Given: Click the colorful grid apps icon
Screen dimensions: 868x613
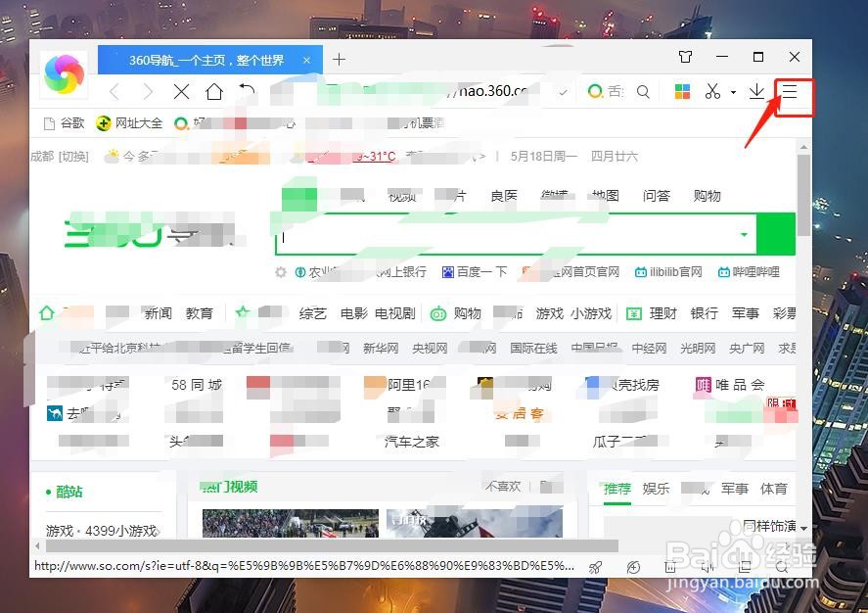Looking at the screenshot, I should [x=682, y=92].
